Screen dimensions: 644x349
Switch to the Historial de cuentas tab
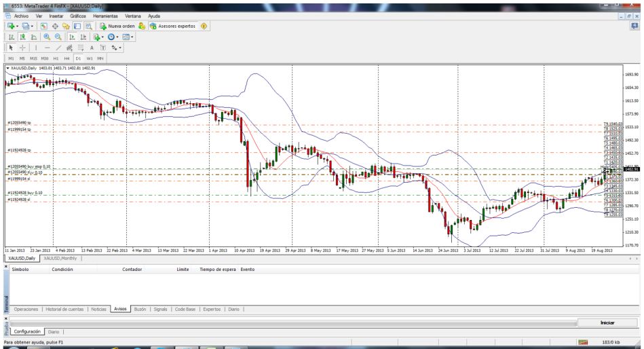(x=66, y=309)
